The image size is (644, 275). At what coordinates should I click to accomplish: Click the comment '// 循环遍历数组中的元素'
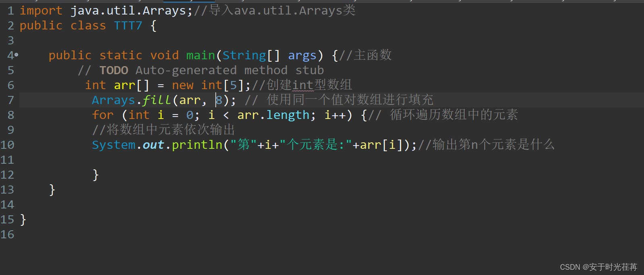[x=443, y=115]
